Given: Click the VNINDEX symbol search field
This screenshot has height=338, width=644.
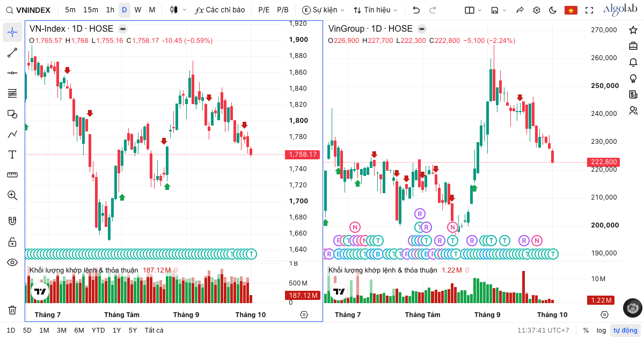Looking at the screenshot, I should point(29,10).
